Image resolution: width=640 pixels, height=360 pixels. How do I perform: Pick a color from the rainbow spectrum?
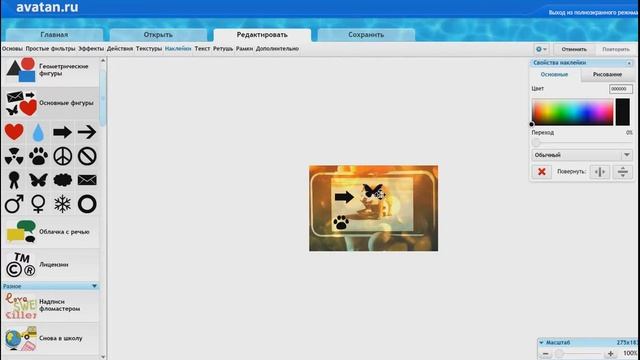[x=572, y=112]
